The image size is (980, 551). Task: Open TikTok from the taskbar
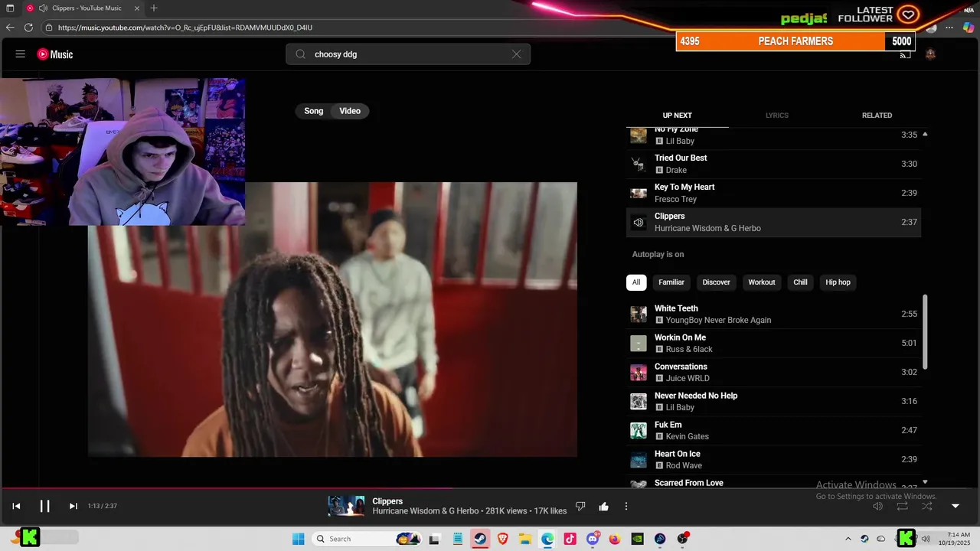click(570, 539)
